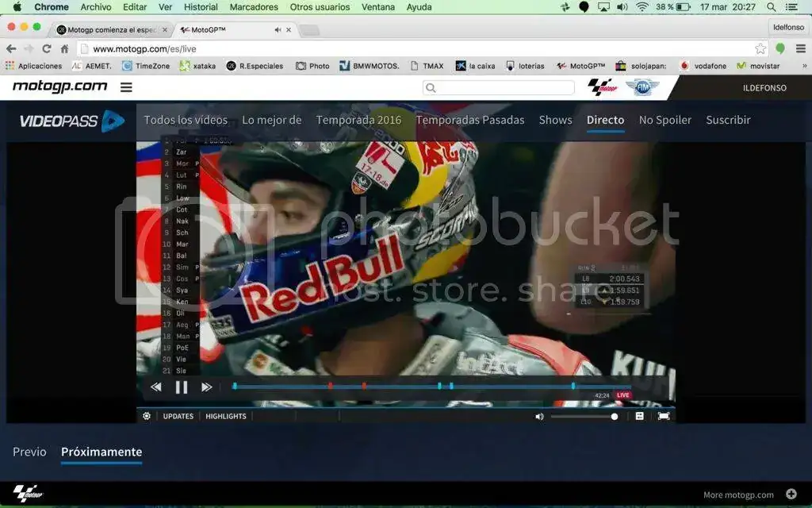This screenshot has width=812, height=508.
Task: Open Historial menu in menu bar
Action: (x=201, y=6)
